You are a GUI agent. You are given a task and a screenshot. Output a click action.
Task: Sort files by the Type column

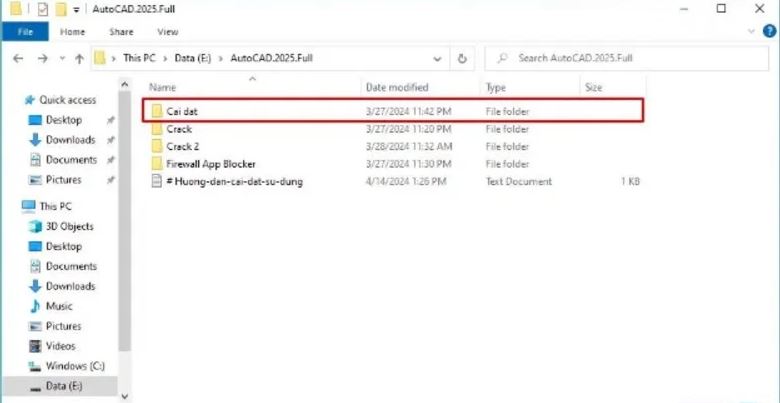click(495, 88)
